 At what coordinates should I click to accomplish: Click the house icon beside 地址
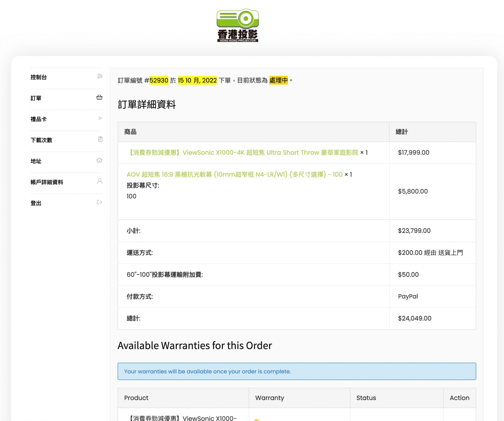[99, 160]
